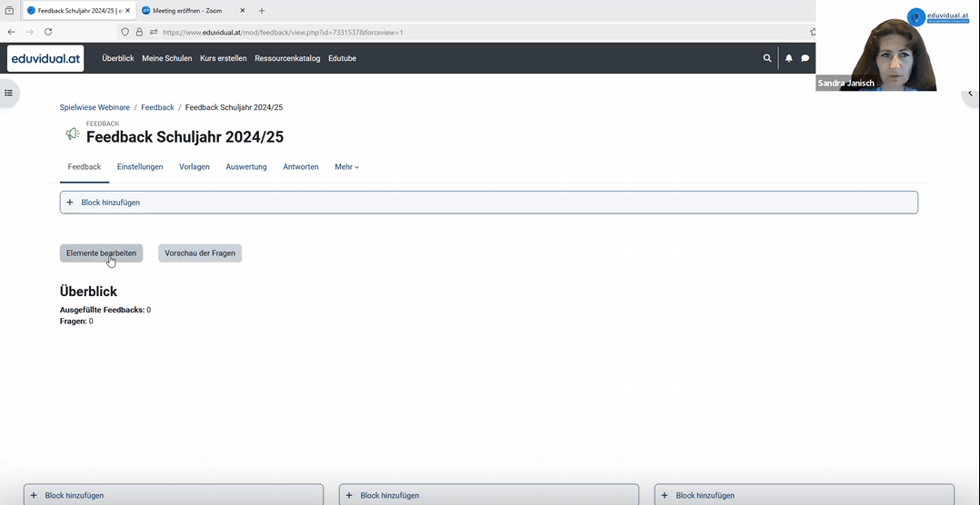This screenshot has height=505, width=980.
Task: Open the notifications bell
Action: (x=788, y=58)
